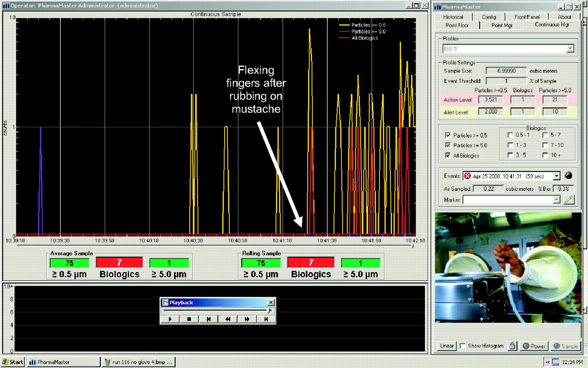Switch to the Point Floor tab
This screenshot has height=368, width=588.
(x=457, y=25)
